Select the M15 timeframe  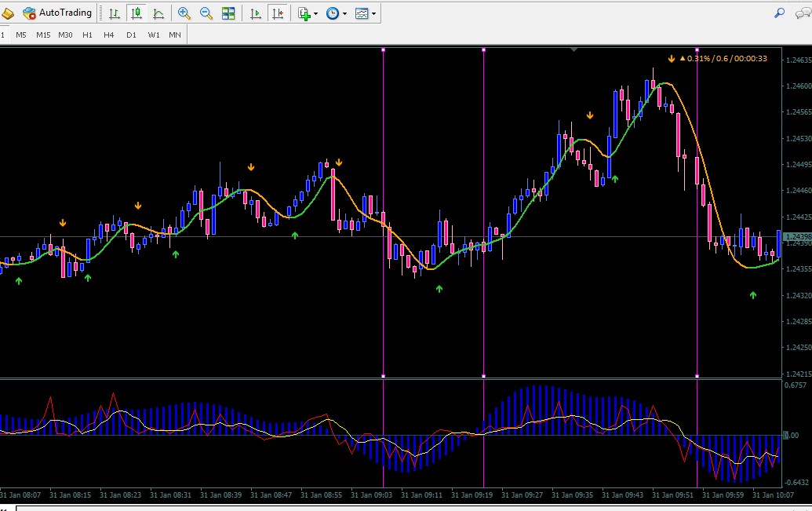[x=43, y=35]
